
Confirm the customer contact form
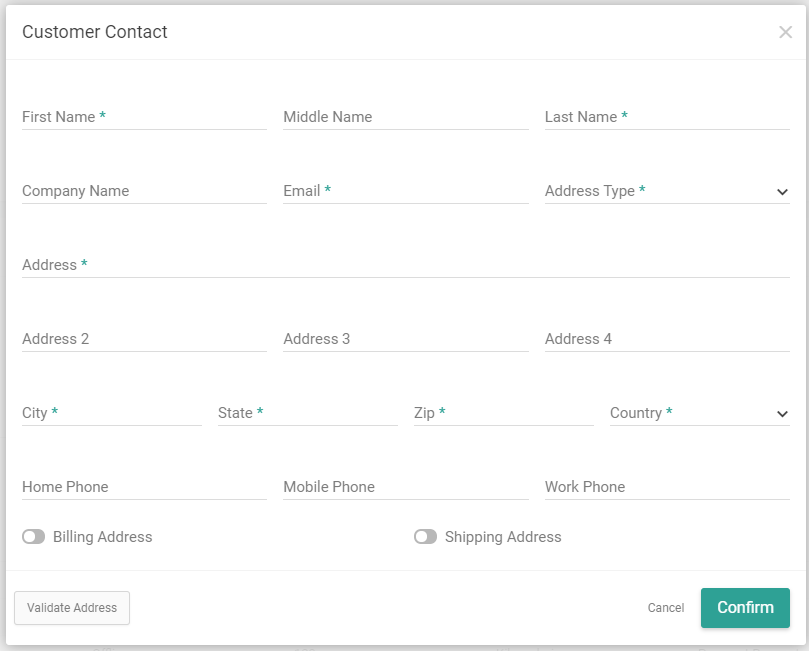(x=745, y=608)
